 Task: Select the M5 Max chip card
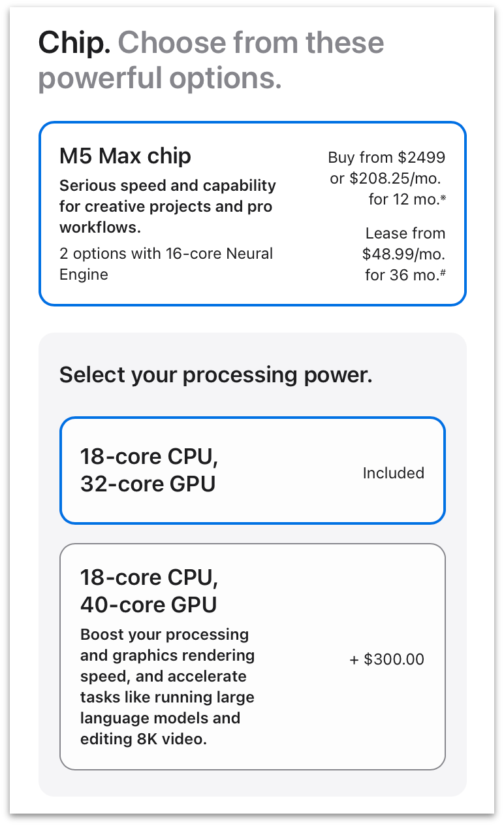pos(253,214)
